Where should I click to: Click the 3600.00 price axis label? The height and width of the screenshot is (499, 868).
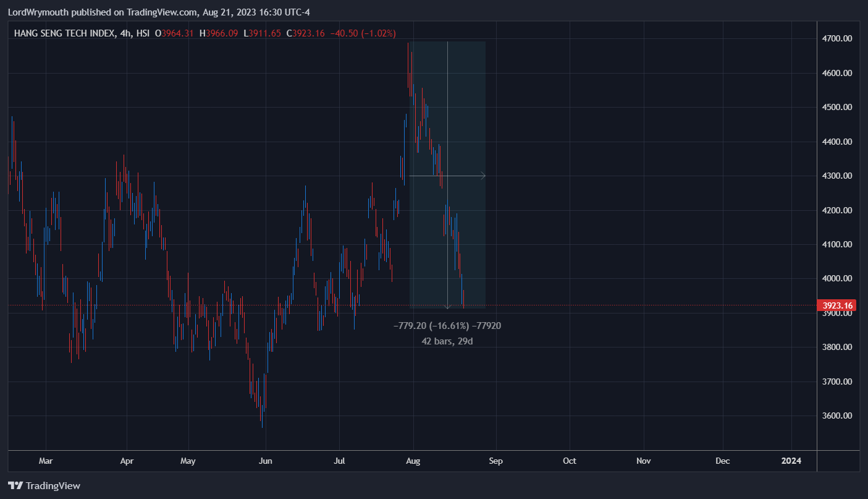pyautogui.click(x=838, y=416)
